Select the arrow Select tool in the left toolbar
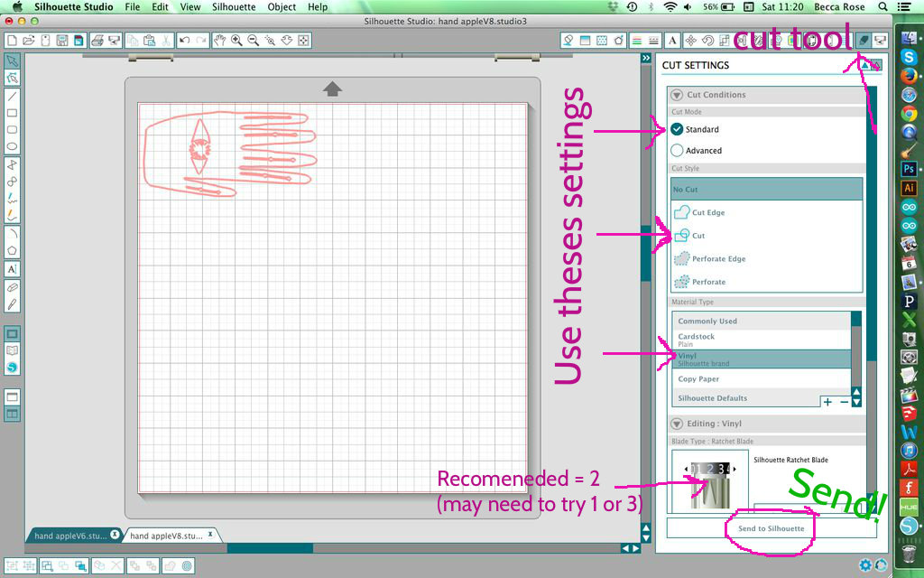The image size is (924, 578). click(12, 61)
